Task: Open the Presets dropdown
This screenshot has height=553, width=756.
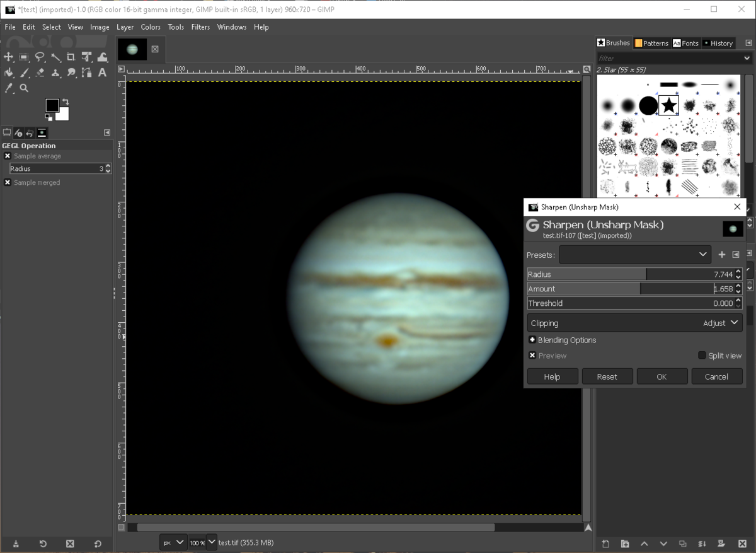Action: tap(635, 255)
